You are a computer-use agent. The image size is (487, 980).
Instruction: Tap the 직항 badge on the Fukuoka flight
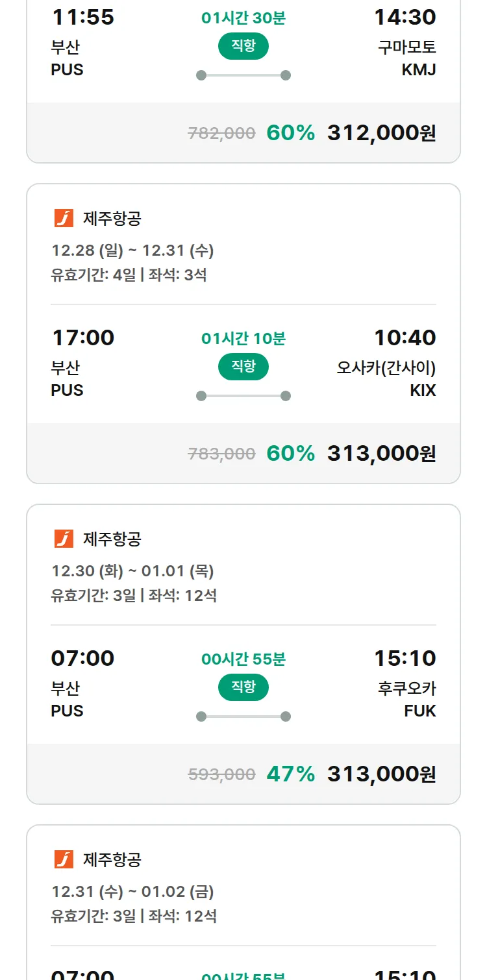(x=243, y=687)
